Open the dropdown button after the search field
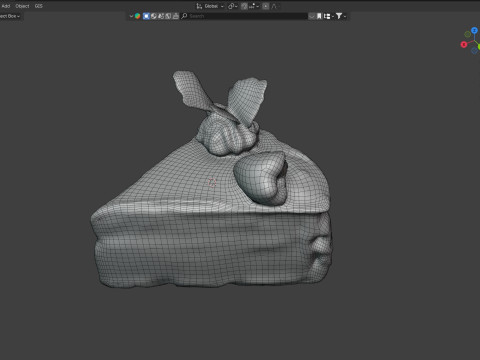Screen dimensions: 480x360 pyautogui.click(x=311, y=16)
